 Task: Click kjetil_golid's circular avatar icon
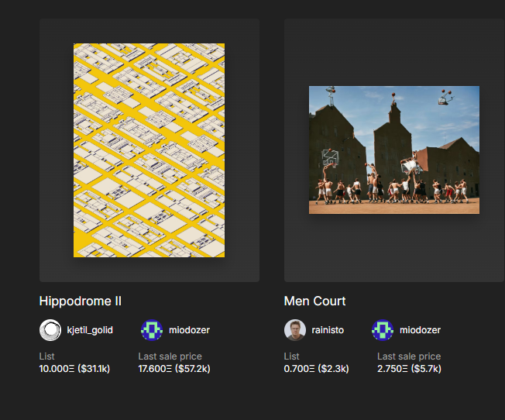(50, 330)
